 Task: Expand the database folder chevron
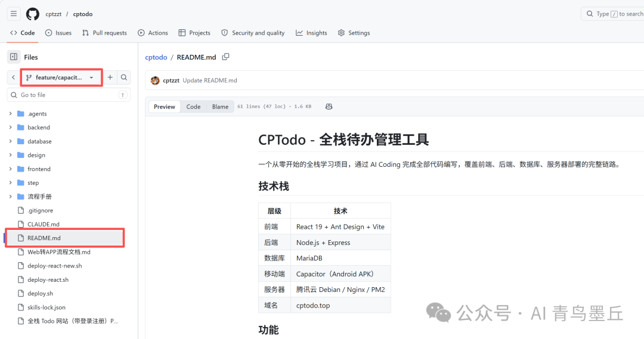point(10,141)
